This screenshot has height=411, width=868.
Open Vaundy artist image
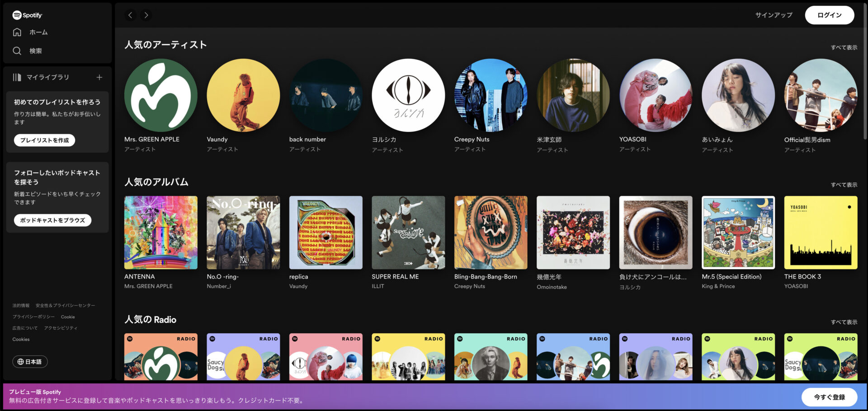coord(243,95)
